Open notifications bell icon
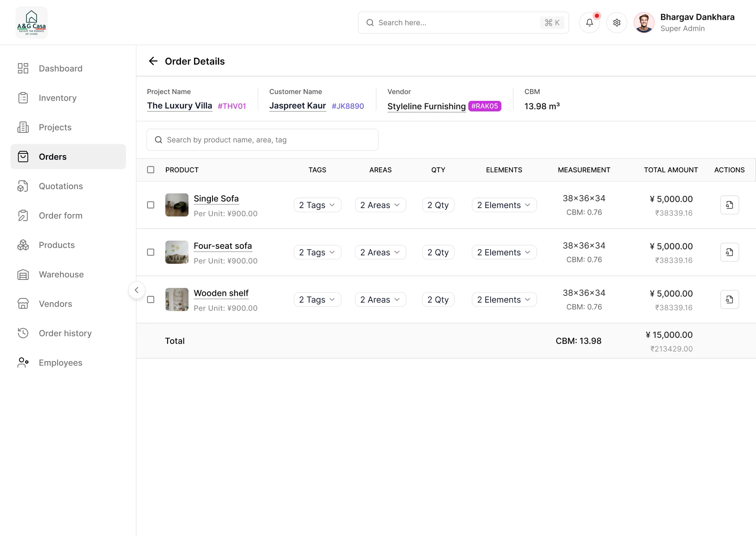756x538 pixels. click(590, 23)
